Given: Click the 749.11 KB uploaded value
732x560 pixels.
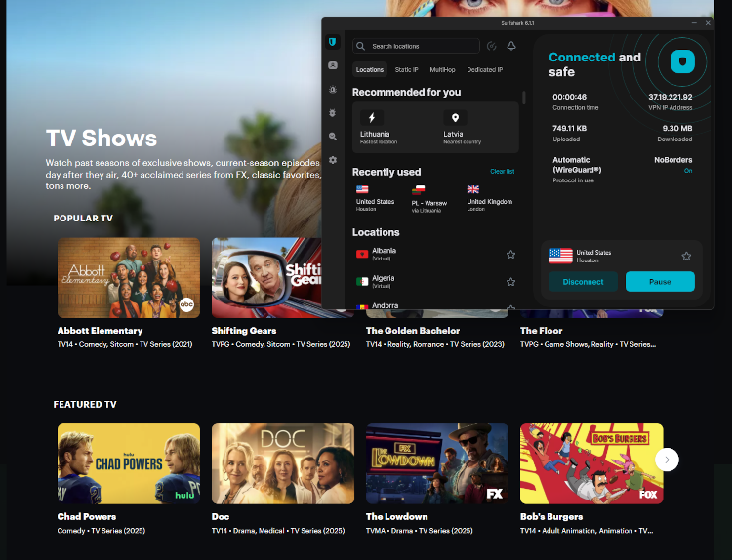Looking at the screenshot, I should [x=570, y=128].
